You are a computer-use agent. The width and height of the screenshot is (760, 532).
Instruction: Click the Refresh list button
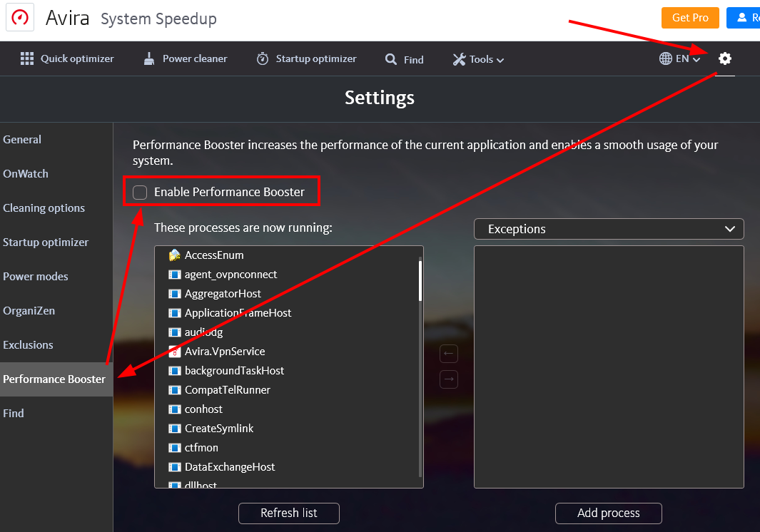pos(288,513)
